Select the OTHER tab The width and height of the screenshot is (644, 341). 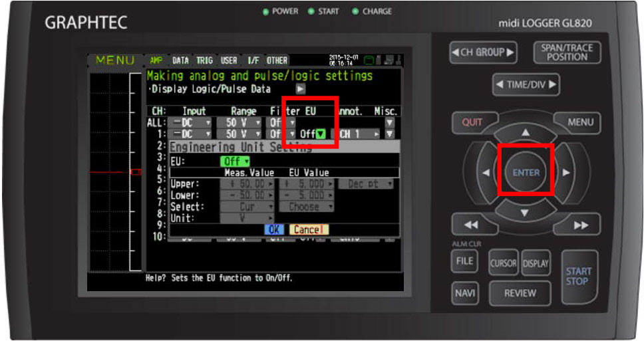[277, 60]
